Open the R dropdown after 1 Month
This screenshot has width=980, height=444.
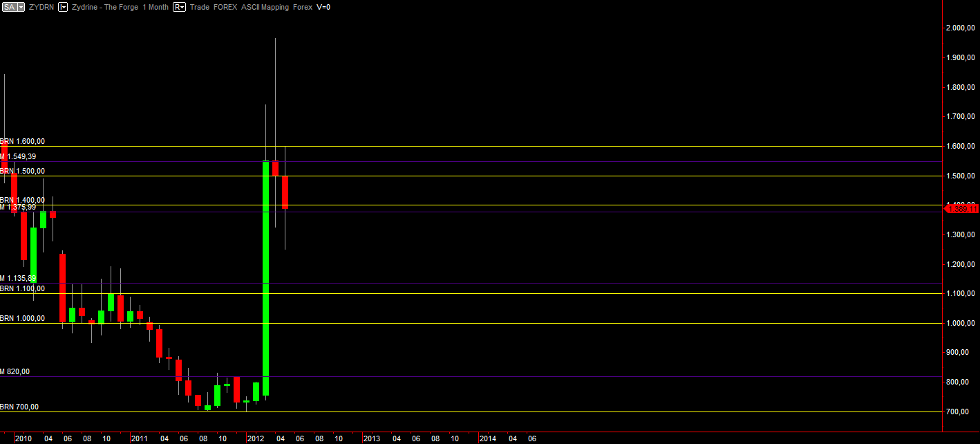click(179, 7)
